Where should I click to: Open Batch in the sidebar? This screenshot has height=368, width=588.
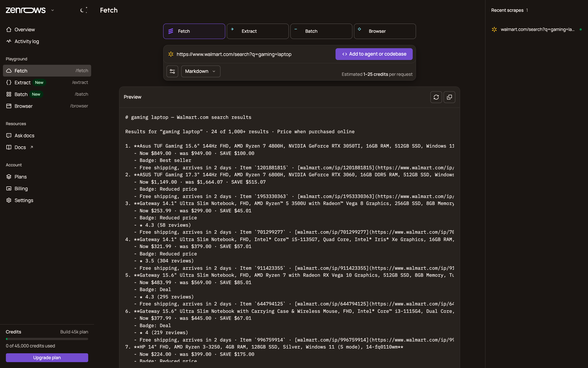pyautogui.click(x=47, y=94)
